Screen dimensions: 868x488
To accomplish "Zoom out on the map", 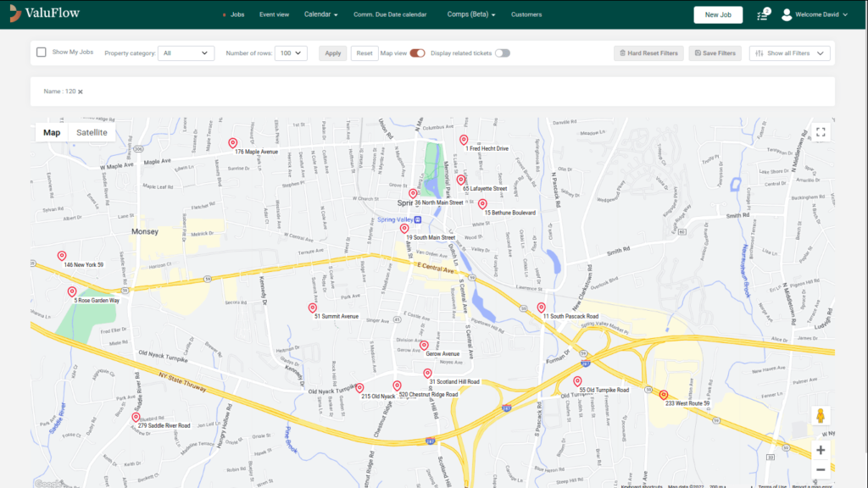I will pyautogui.click(x=820, y=469).
